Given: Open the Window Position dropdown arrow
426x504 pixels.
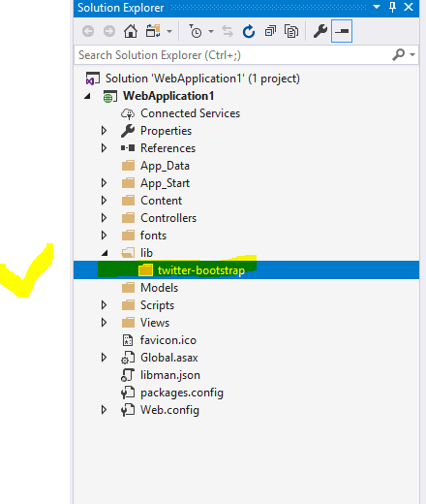Looking at the screenshot, I should (377, 7).
